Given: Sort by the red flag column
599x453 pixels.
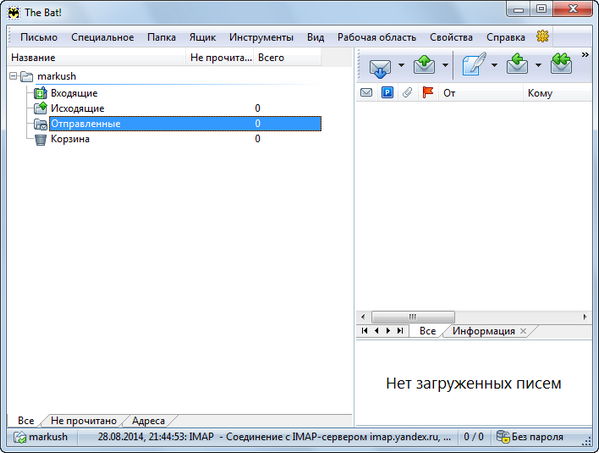Looking at the screenshot, I should pos(428,92).
